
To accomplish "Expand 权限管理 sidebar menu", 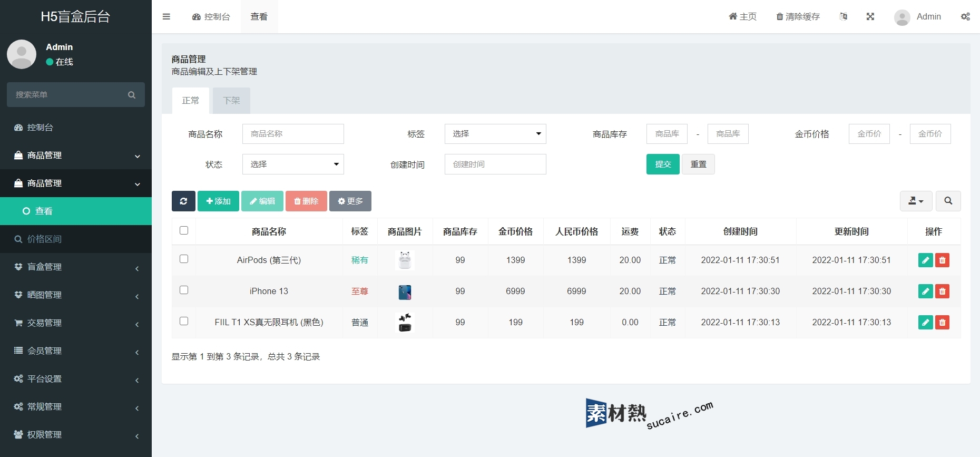I will pyautogui.click(x=76, y=434).
